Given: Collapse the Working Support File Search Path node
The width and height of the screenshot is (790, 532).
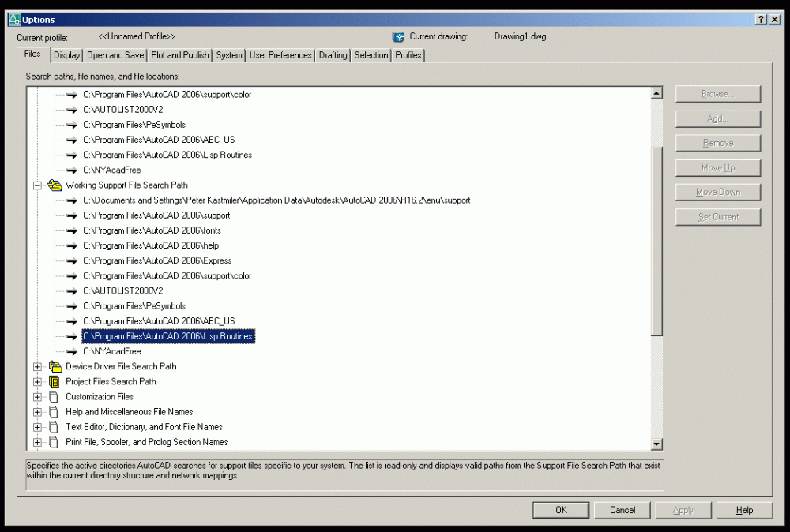Looking at the screenshot, I should [x=37, y=185].
